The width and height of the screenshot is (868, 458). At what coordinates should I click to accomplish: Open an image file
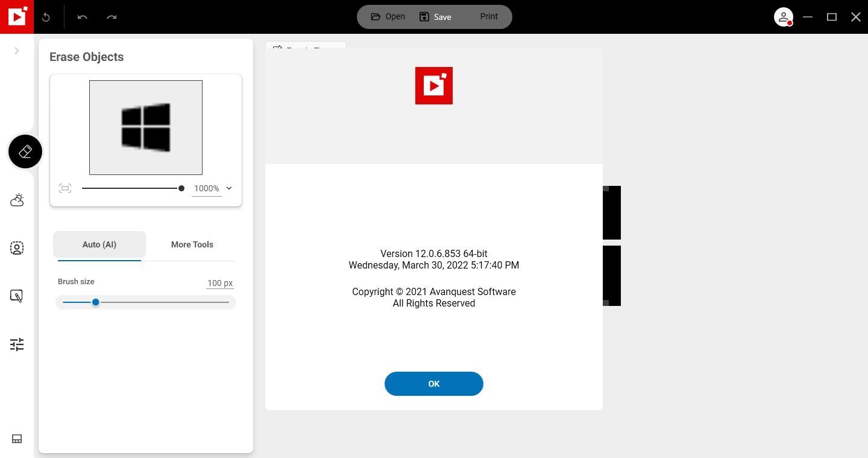click(388, 16)
